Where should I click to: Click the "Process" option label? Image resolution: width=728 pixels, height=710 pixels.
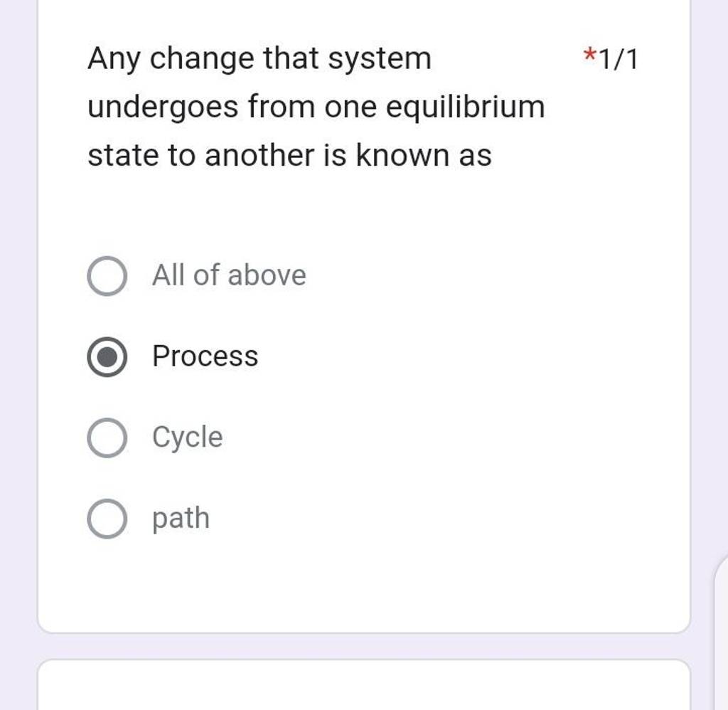pos(205,356)
